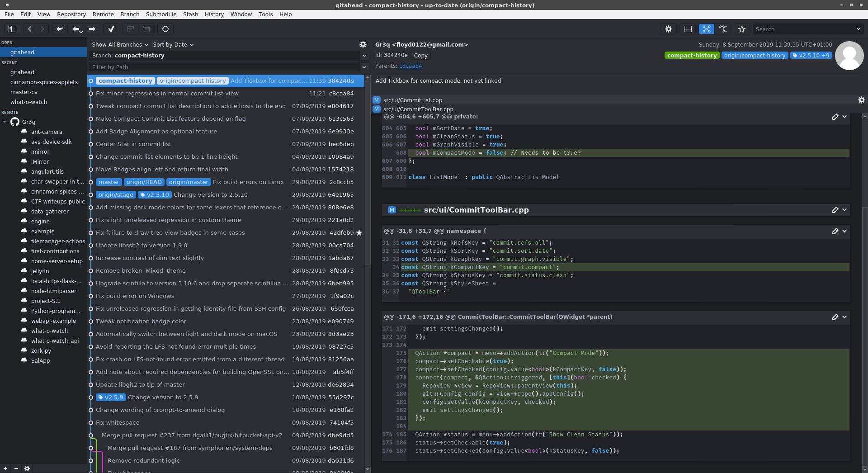Toggle the star on commit 42dfeb9
This screenshot has width=868, height=473.
pos(359,232)
